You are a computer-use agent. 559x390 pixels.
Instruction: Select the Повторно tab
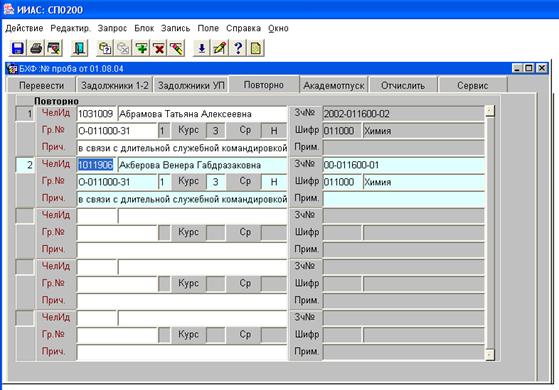[264, 85]
